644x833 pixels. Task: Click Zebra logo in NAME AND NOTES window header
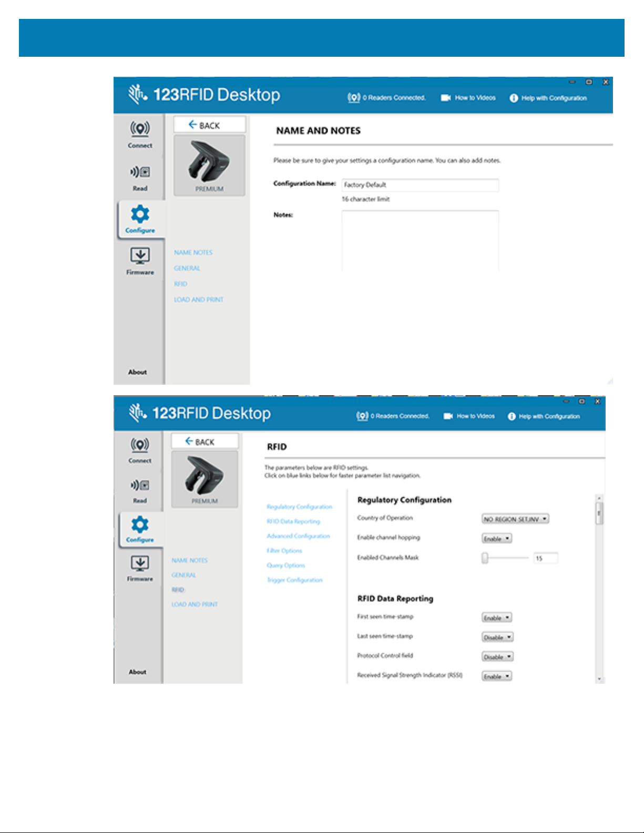[137, 95]
